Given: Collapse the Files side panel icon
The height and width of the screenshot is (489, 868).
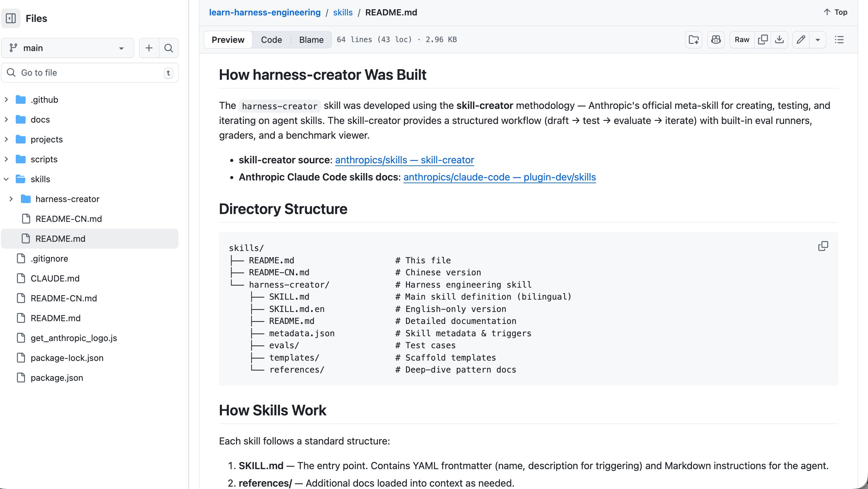Looking at the screenshot, I should (x=11, y=18).
